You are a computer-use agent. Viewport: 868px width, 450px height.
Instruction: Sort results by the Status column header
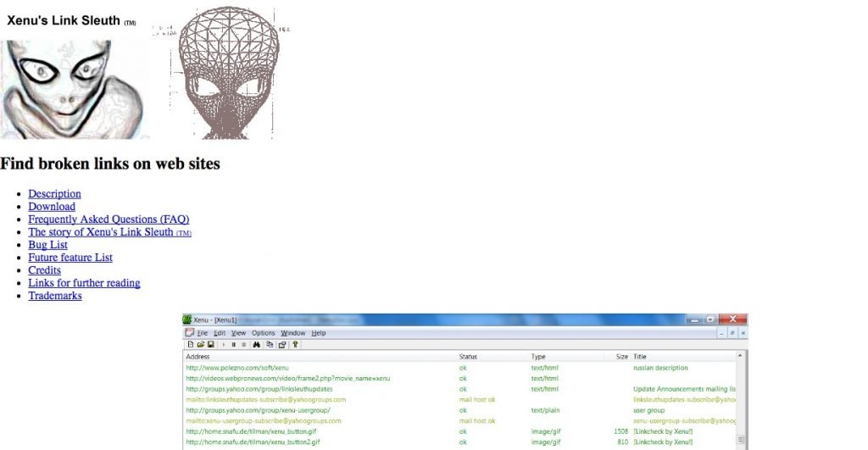point(468,357)
